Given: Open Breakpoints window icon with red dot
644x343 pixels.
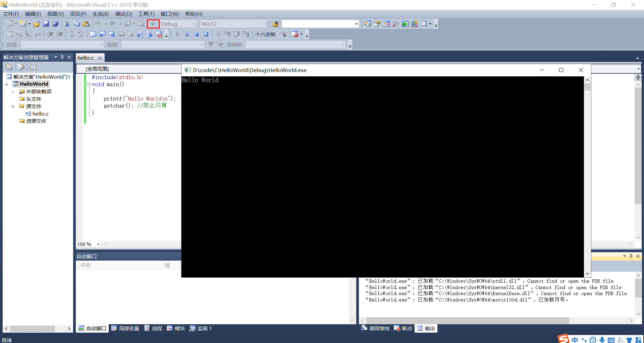Looking at the screenshot, I should click(x=295, y=34).
